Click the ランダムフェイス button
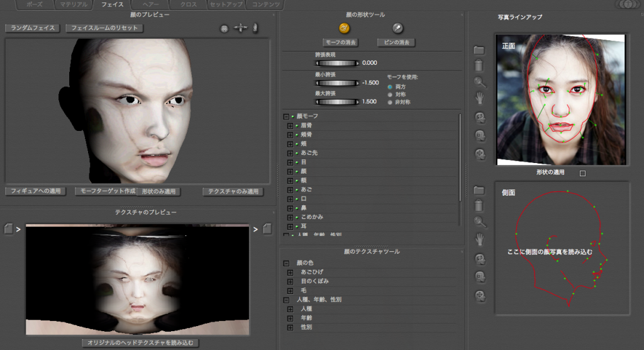The width and height of the screenshot is (644, 350). click(33, 28)
